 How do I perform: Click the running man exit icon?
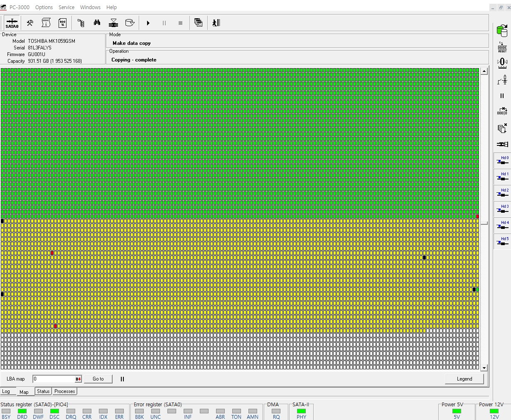pyautogui.click(x=216, y=23)
